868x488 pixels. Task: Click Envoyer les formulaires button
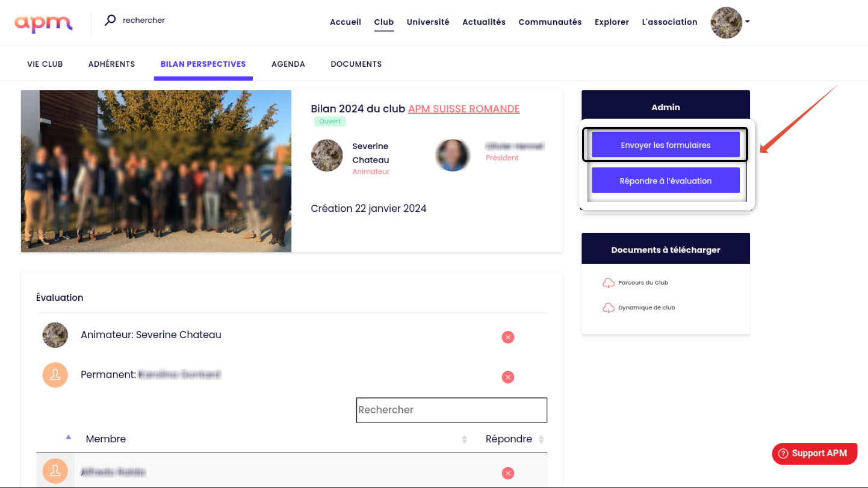click(x=666, y=145)
